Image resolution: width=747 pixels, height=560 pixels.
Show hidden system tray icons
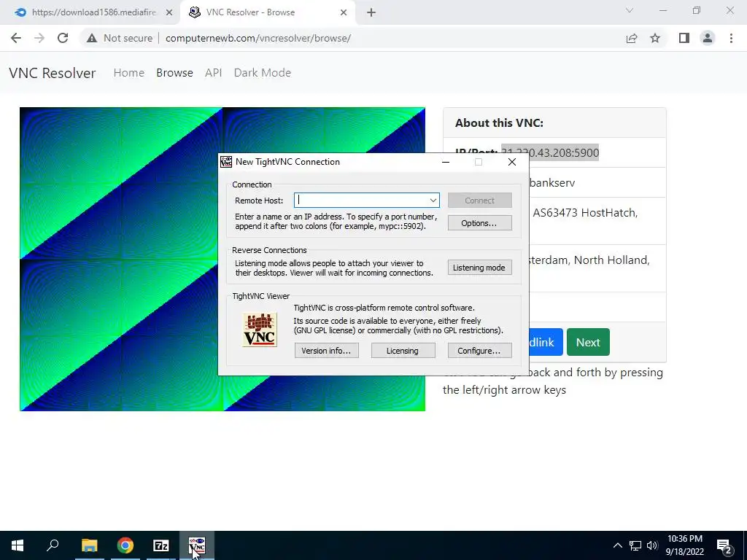(x=617, y=545)
